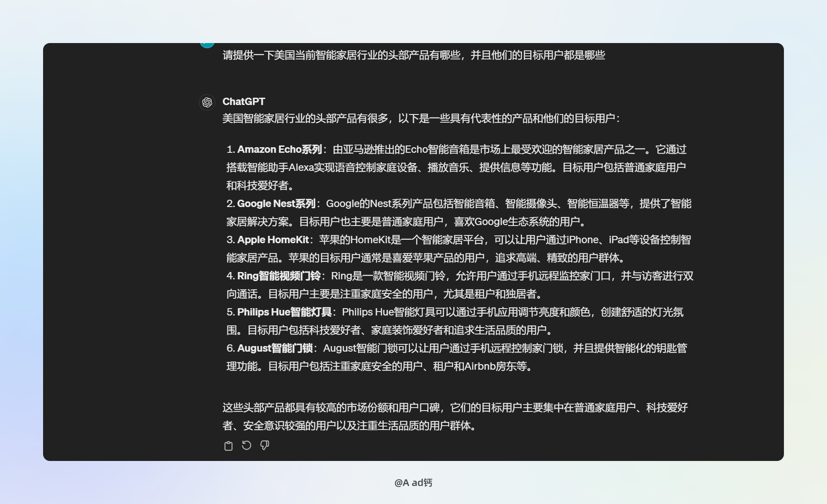827x504 pixels.
Task: Click the ChatGPT sender name
Action: 244,102
